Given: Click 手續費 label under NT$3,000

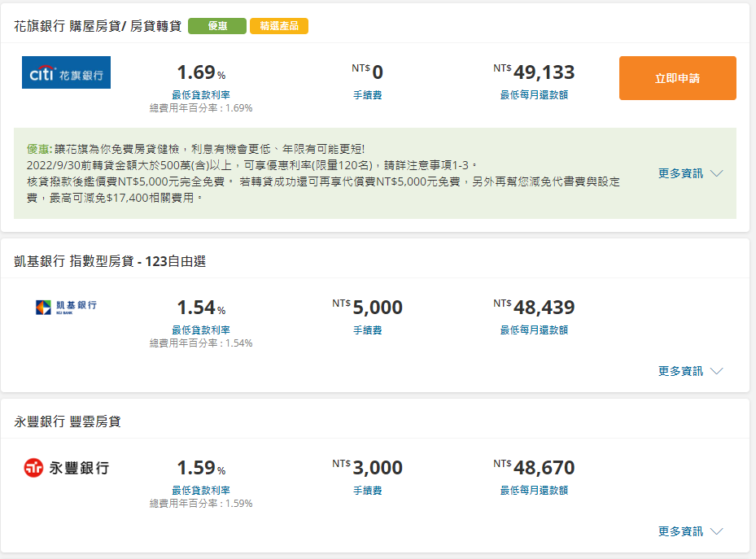Looking at the screenshot, I should pyautogui.click(x=367, y=491).
